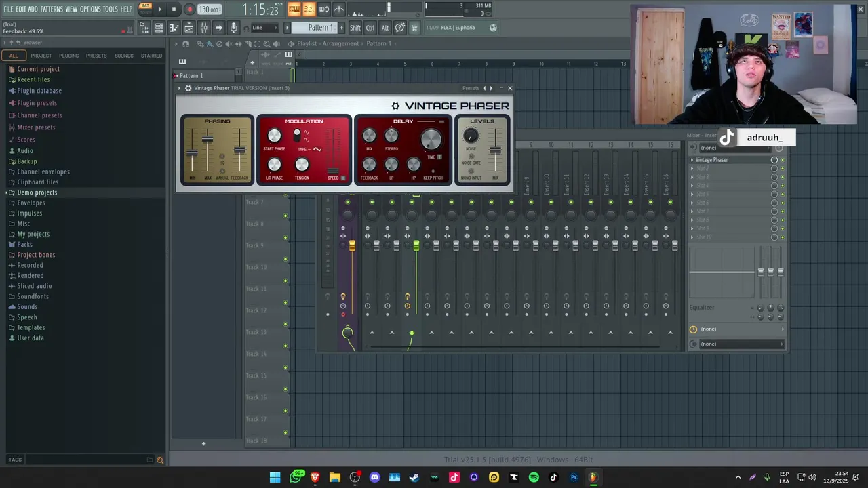This screenshot has width=868, height=488.
Task: Adjust the Modulation SPEED slider
Action: tap(333, 150)
